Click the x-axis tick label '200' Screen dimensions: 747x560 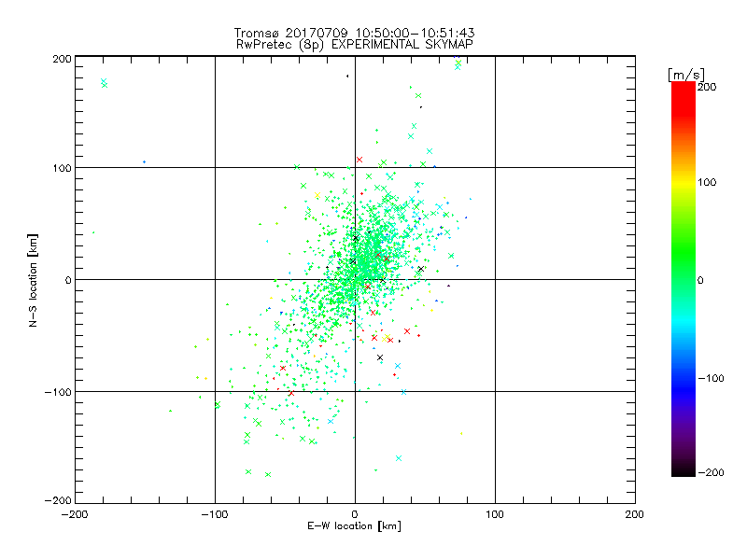[635, 514]
